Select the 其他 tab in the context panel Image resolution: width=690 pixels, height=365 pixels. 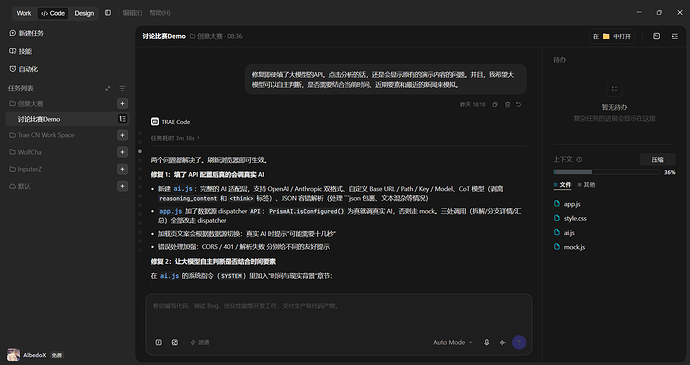coord(587,185)
